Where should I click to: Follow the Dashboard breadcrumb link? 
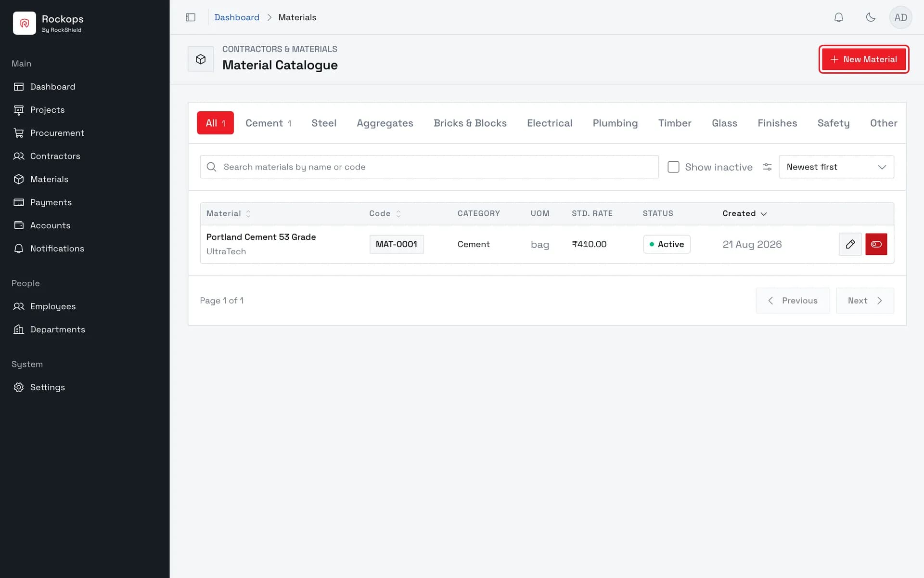pos(237,17)
